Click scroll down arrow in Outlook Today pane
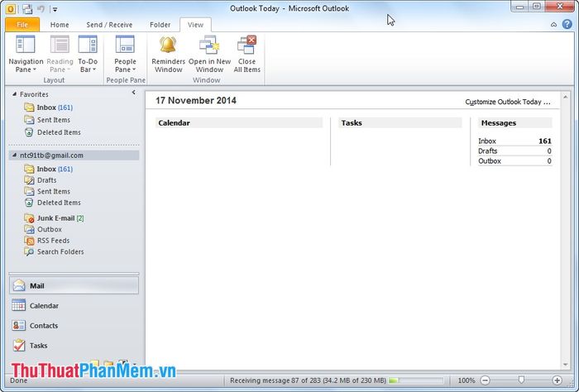The width and height of the screenshot is (579, 392). click(x=565, y=365)
